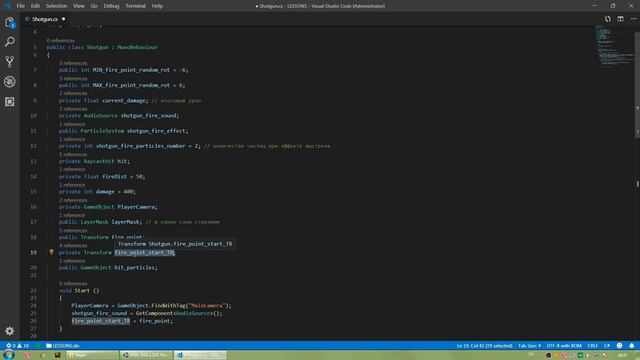Click LESSONS.sln project in status bar
640x360 pixels.
point(63,346)
